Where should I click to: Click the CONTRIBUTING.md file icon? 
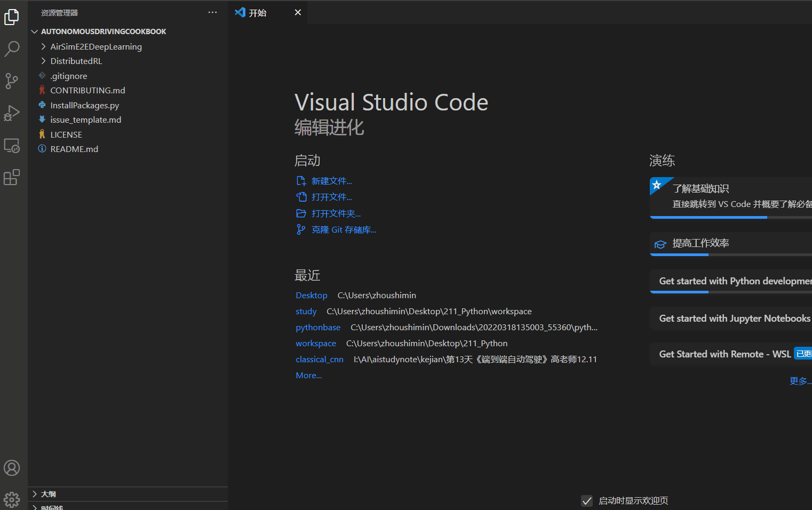(x=42, y=90)
